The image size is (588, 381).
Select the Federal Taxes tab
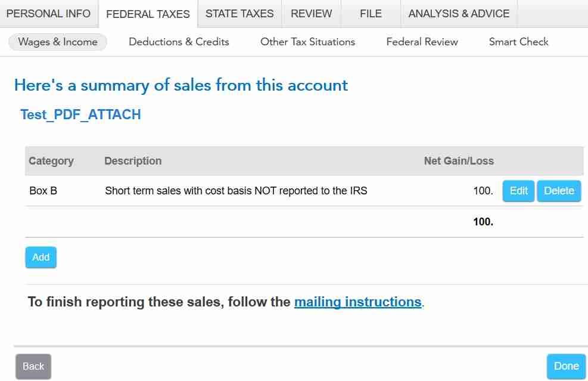pos(148,14)
